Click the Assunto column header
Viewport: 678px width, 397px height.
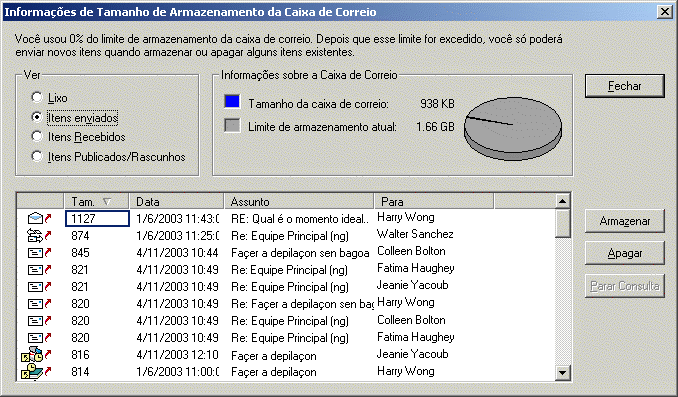coord(299,202)
